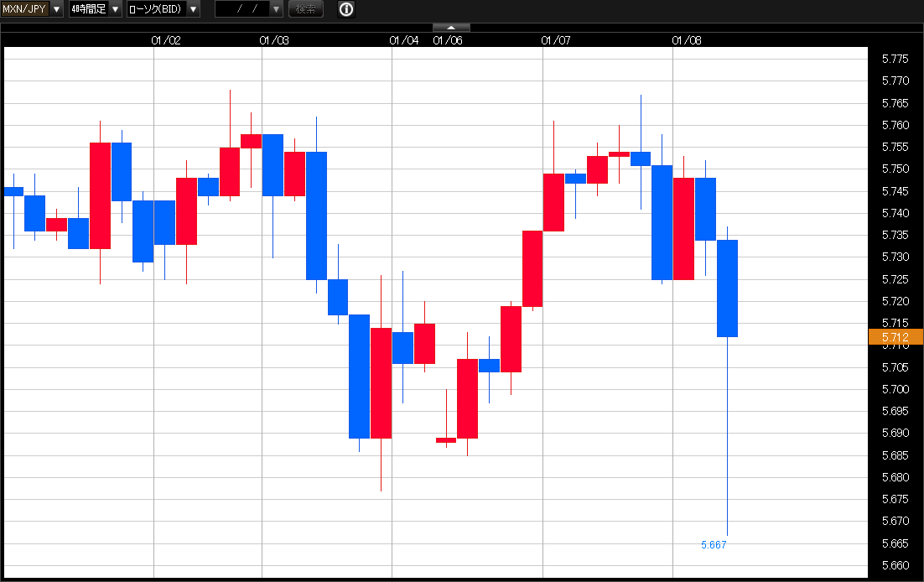Select the 01/03 date label

274,40
